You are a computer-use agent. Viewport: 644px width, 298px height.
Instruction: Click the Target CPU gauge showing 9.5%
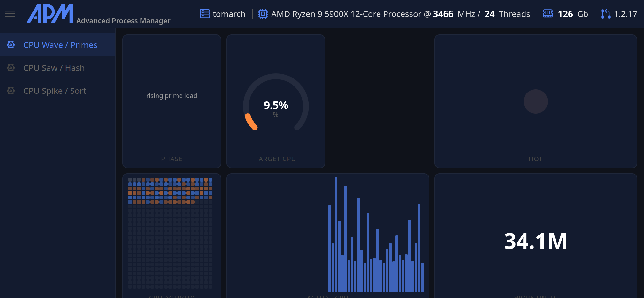[x=276, y=105]
